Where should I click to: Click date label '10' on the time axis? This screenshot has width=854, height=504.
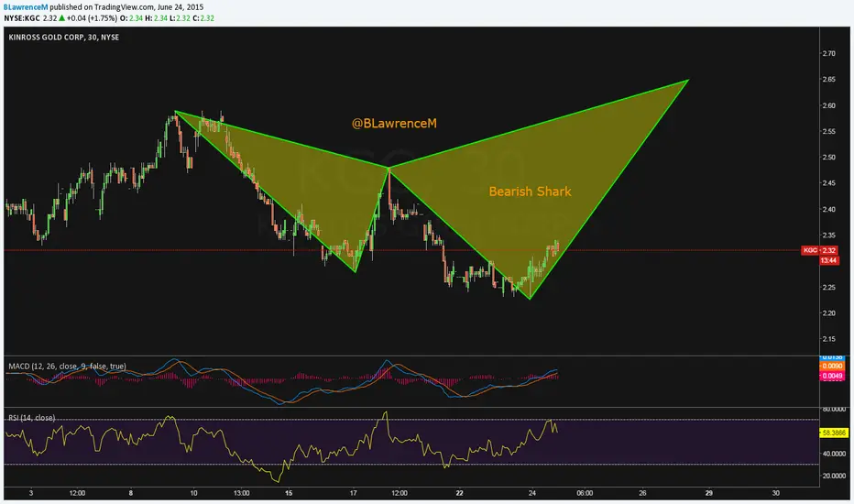point(193,493)
